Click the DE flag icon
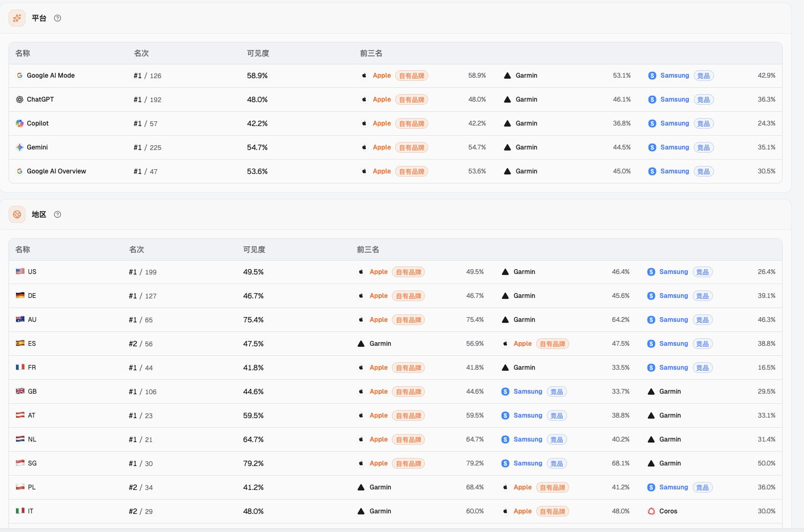Screen dimensions: 804x532 click(20, 295)
